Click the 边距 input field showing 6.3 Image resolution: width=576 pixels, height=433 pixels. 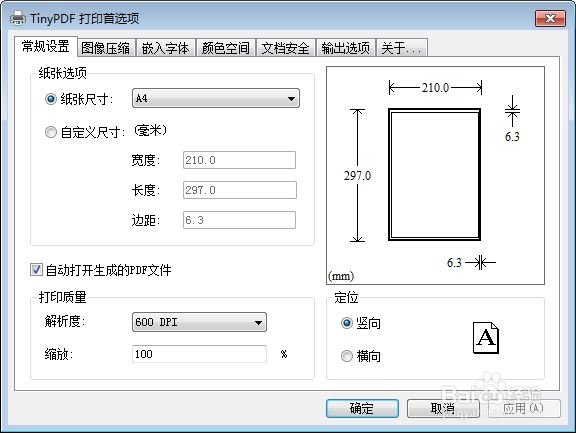pos(239,220)
